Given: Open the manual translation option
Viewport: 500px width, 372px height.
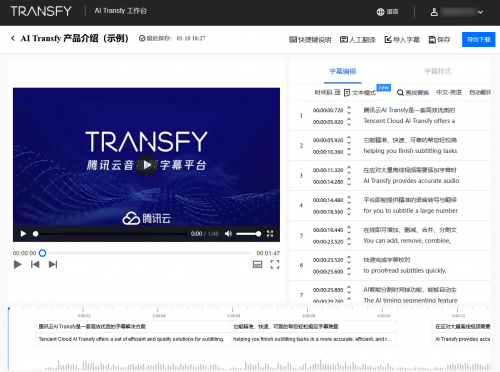Looking at the screenshot, I should (x=358, y=40).
